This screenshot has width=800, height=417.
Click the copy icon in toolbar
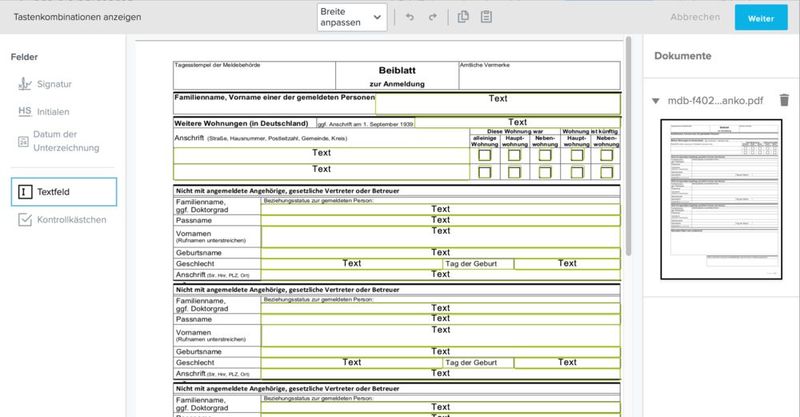click(463, 17)
